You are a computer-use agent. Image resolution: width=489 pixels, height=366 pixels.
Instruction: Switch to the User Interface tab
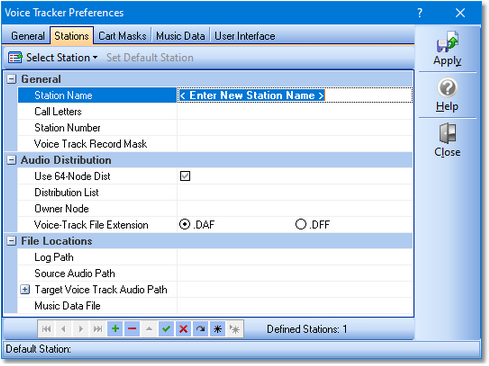[245, 36]
